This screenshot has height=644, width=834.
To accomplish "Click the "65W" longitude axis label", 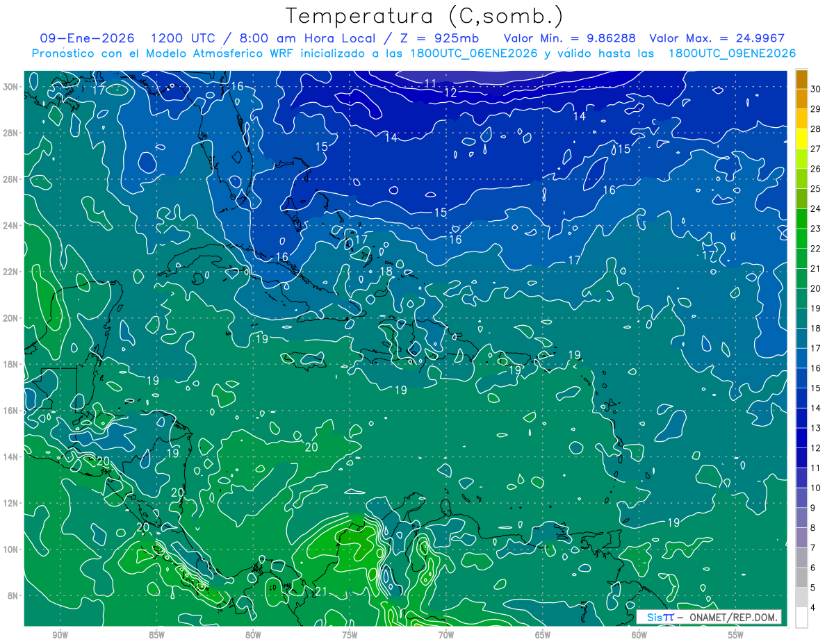I will pos(543,635).
